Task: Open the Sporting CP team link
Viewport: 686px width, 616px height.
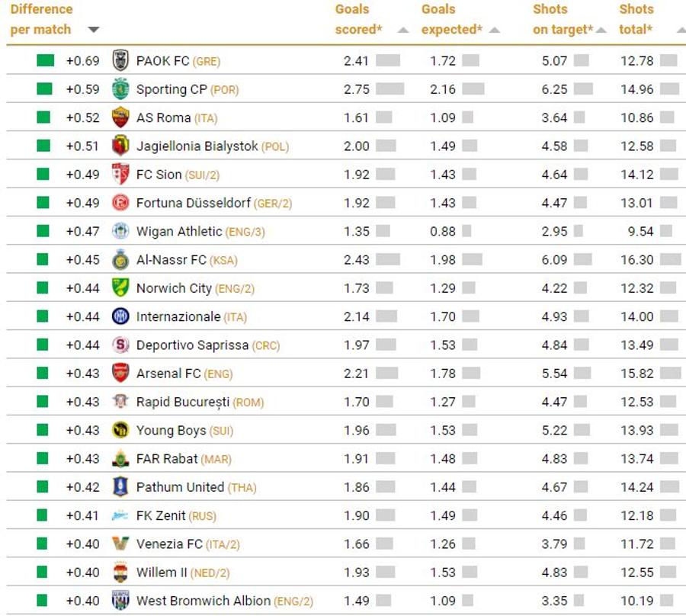Action: coord(171,89)
